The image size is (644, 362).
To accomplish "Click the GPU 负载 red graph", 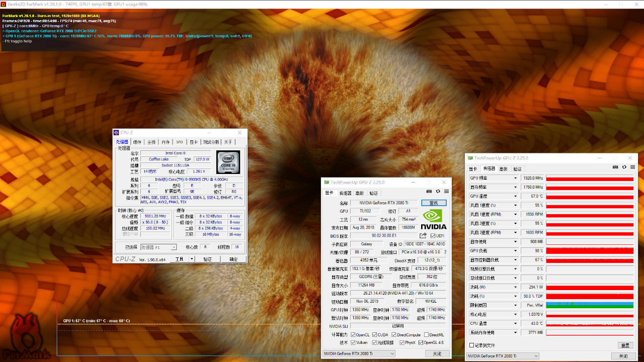I will pos(590,251).
